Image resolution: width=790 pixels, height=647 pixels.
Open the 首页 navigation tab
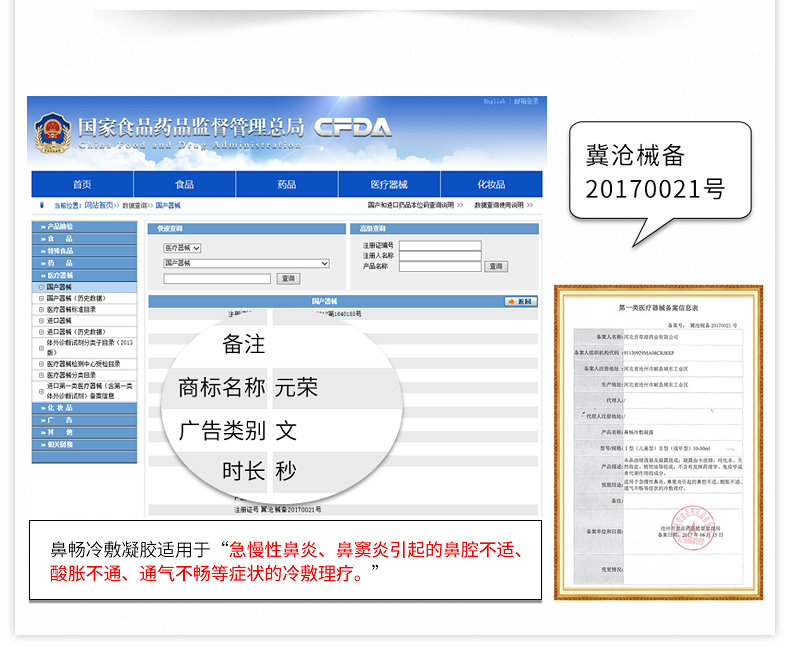tap(82, 184)
